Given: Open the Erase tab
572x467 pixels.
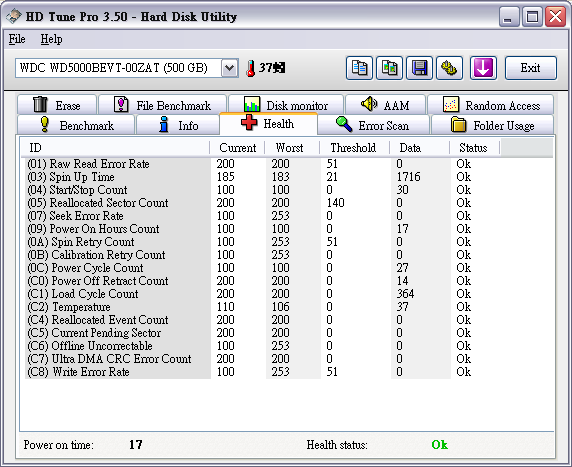Looking at the screenshot, I should click(x=57, y=105).
